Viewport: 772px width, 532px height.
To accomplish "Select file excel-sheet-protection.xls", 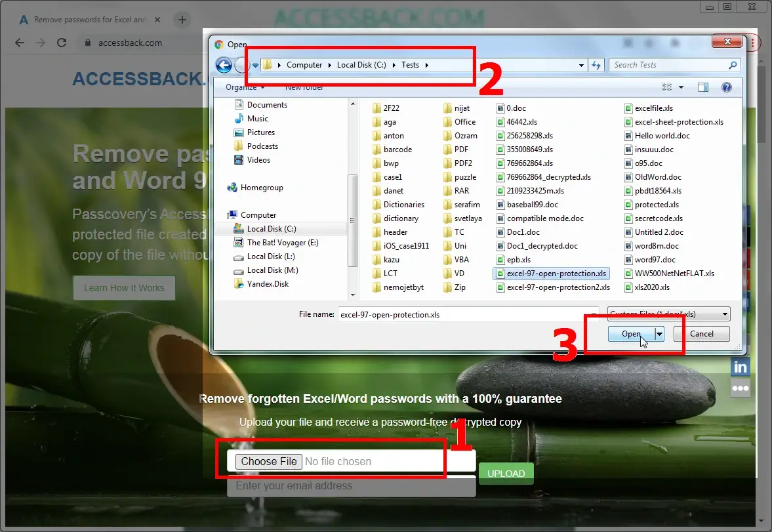I will coord(674,121).
